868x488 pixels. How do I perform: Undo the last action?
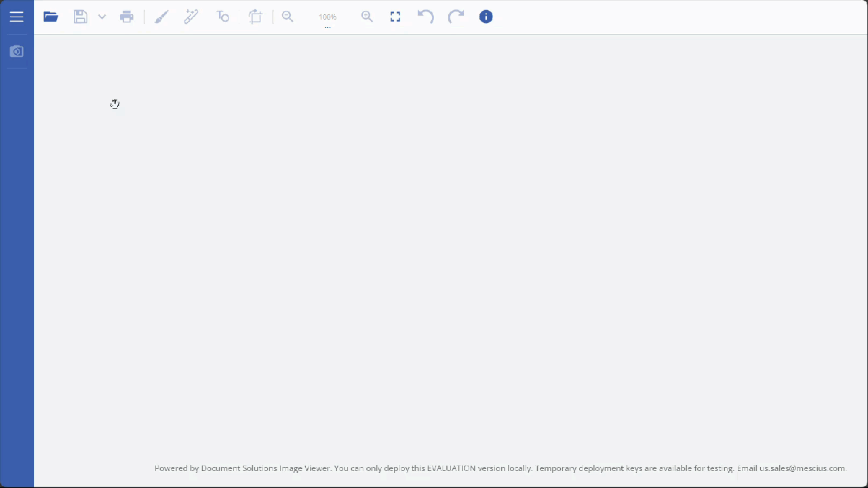(425, 17)
